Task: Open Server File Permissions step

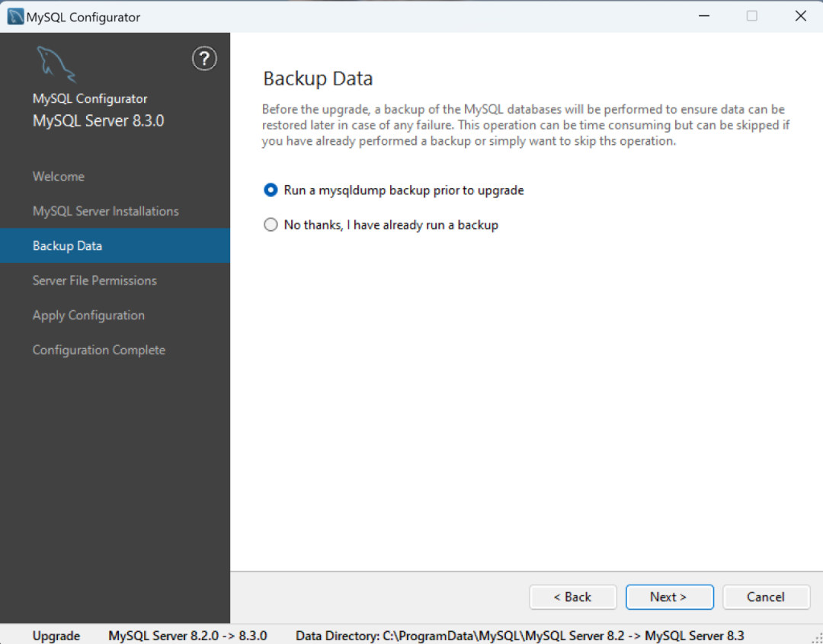Action: point(94,280)
